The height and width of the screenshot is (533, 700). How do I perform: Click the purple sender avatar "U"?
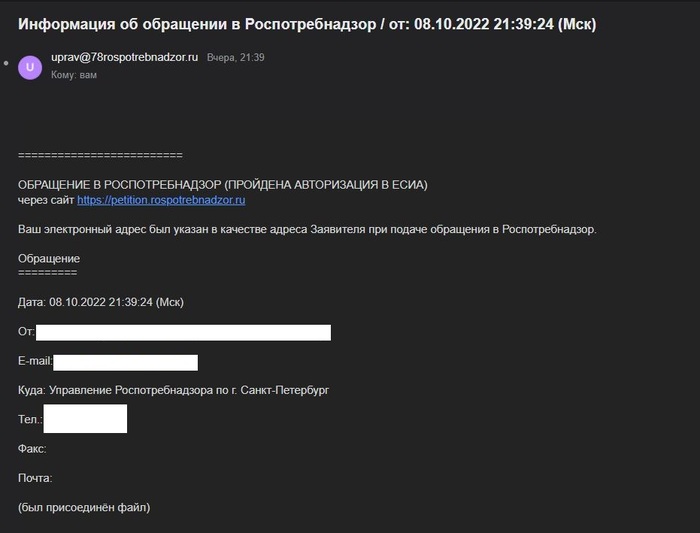pyautogui.click(x=30, y=67)
